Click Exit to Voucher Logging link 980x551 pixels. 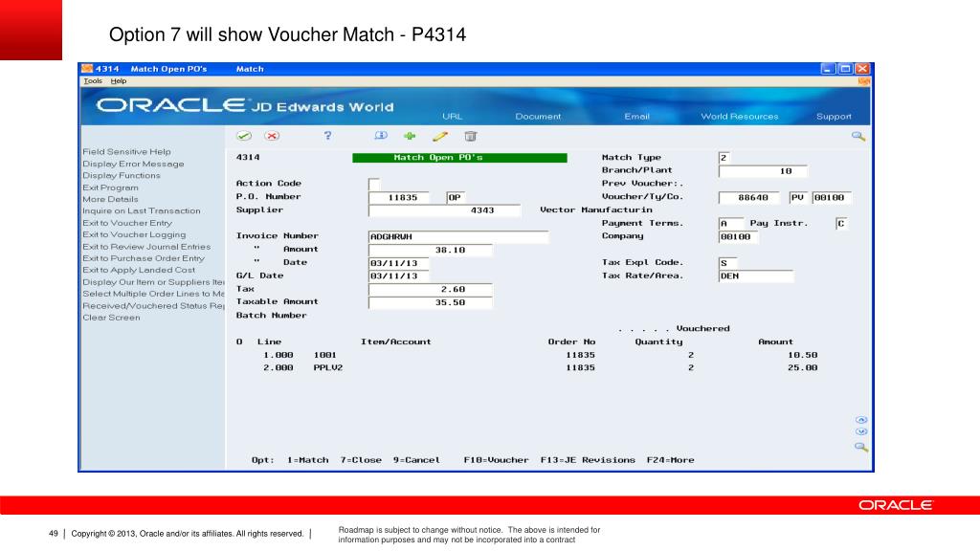[x=134, y=235]
